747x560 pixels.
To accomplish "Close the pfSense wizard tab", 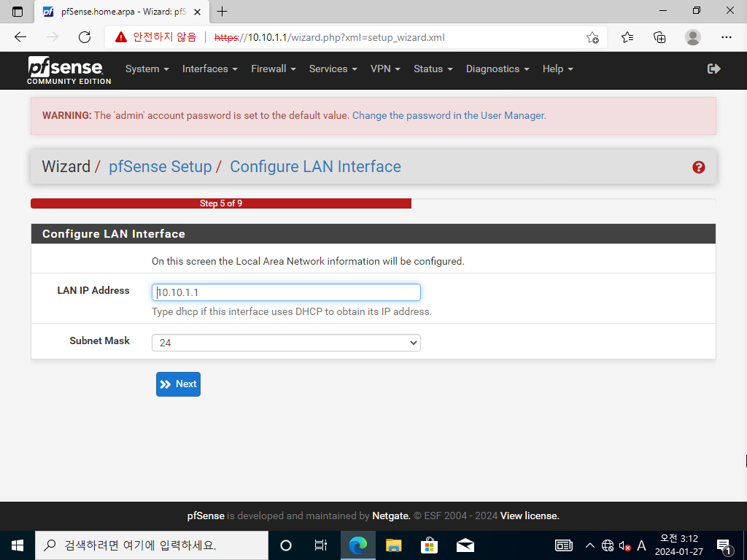I will 197,12.
